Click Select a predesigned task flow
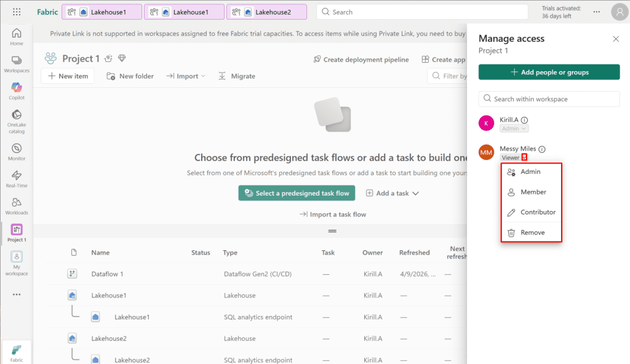 point(297,193)
